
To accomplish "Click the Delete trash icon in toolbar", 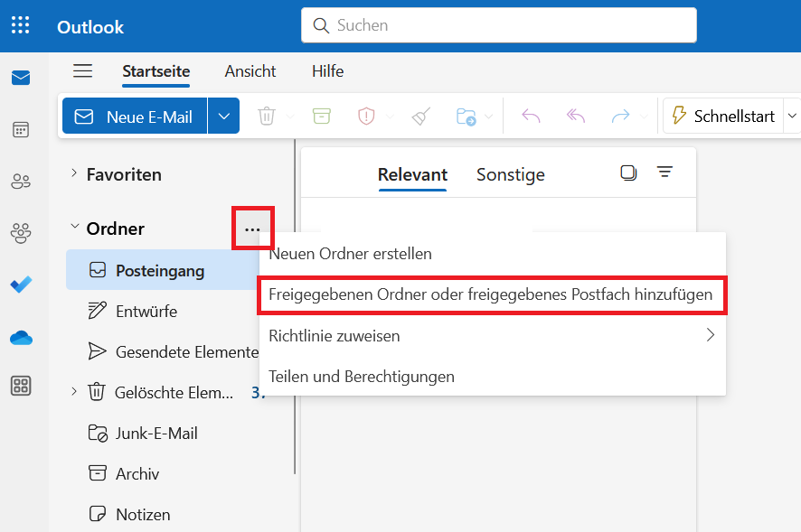I will click(x=267, y=116).
